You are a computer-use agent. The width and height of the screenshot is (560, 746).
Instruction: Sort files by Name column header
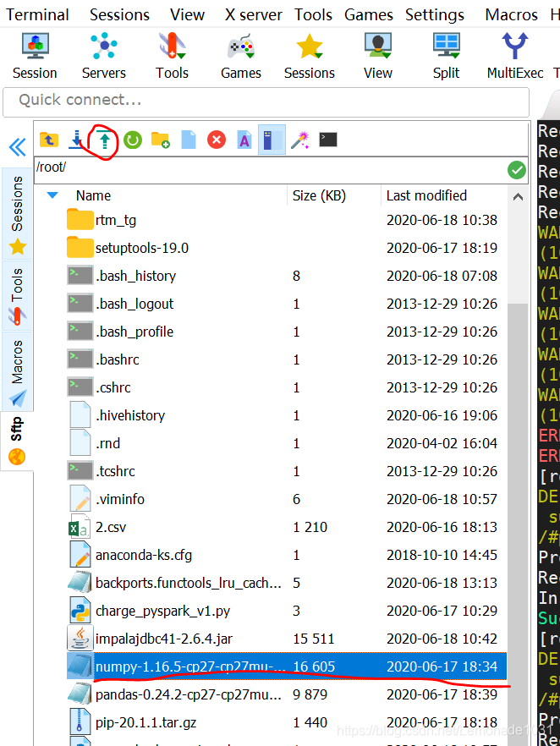pos(93,195)
